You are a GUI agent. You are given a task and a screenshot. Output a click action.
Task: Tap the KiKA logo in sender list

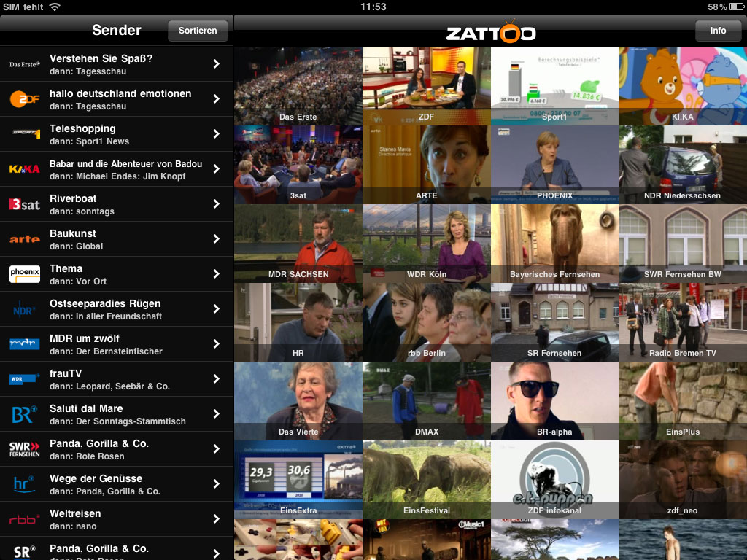point(24,169)
